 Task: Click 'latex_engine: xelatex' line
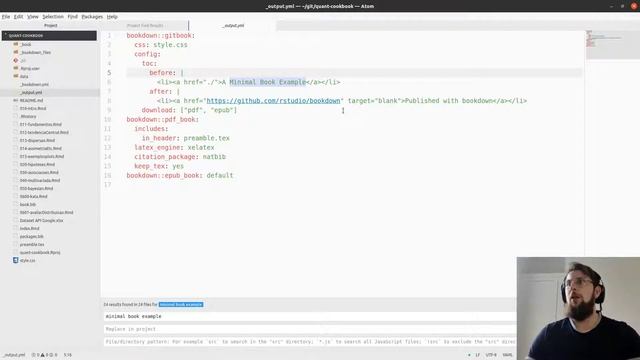(x=174, y=147)
